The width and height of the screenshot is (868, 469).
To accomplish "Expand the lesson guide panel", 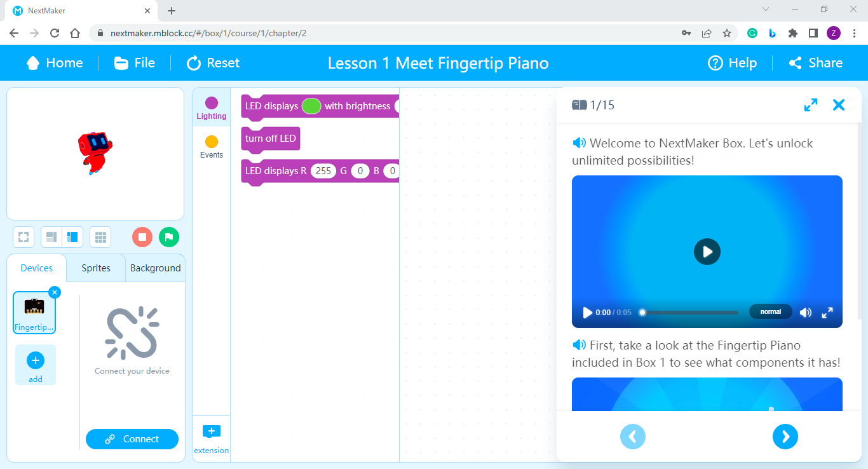I will pyautogui.click(x=811, y=105).
